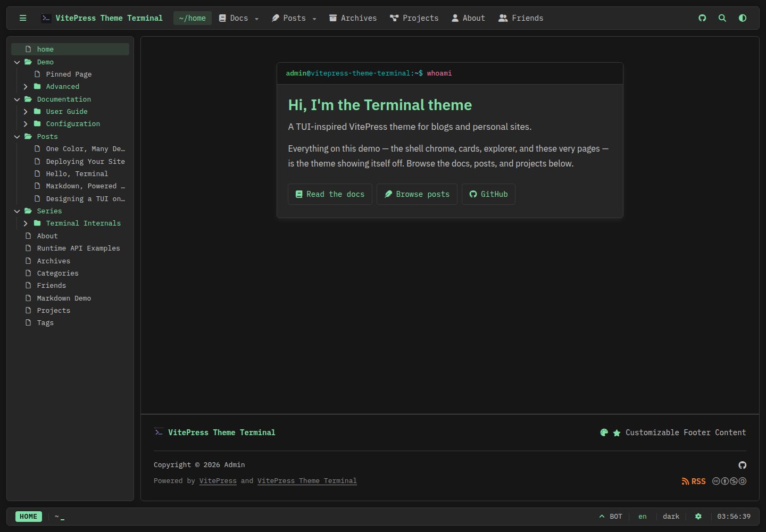The height and width of the screenshot is (532, 766).
Task: Click the star icon in footer
Action: (617, 433)
